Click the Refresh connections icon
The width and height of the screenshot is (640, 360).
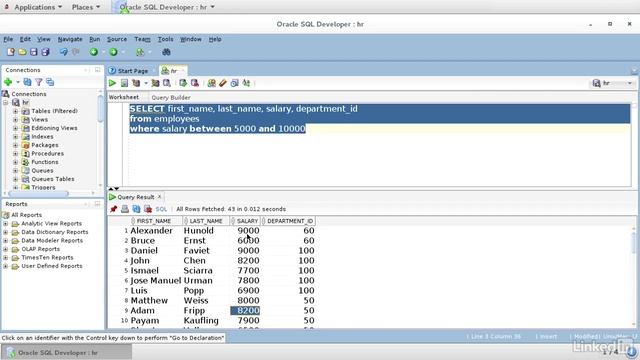click(27, 82)
